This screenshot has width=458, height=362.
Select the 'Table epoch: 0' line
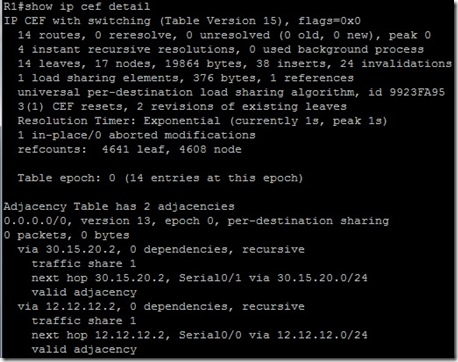(160, 178)
